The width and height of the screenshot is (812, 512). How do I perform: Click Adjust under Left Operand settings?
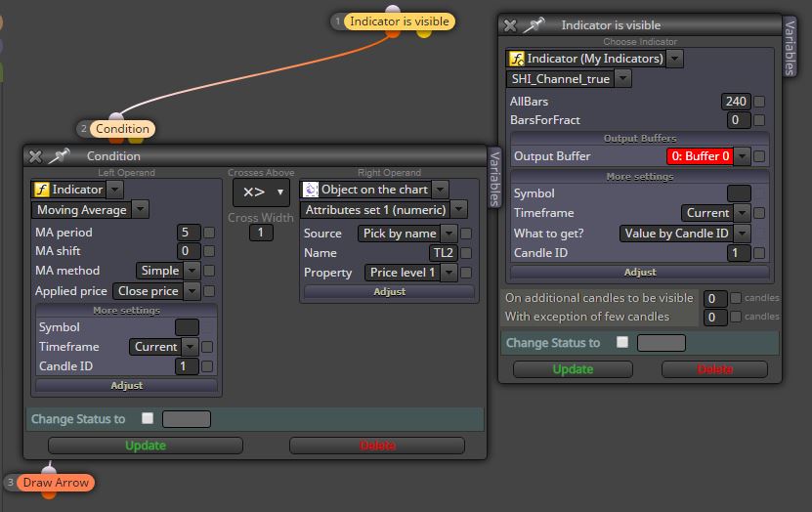(126, 386)
